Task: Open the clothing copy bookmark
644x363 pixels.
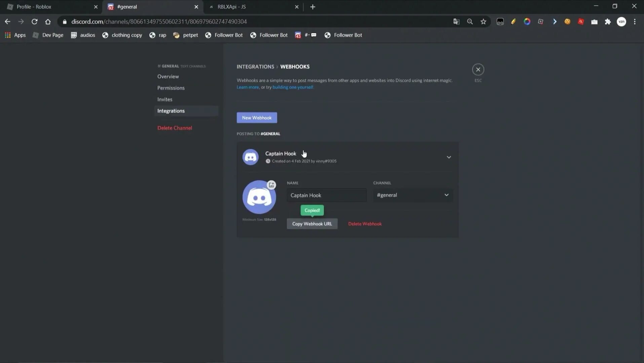Action: pos(126,35)
